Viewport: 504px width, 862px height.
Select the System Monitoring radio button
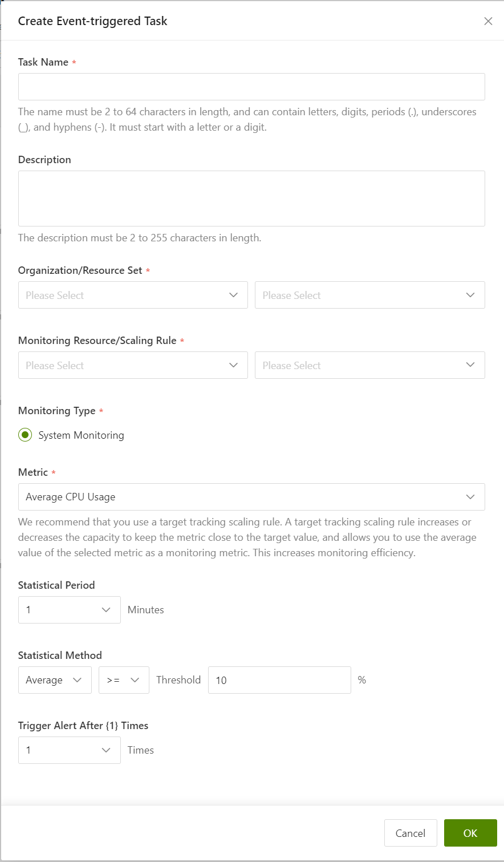coord(25,435)
